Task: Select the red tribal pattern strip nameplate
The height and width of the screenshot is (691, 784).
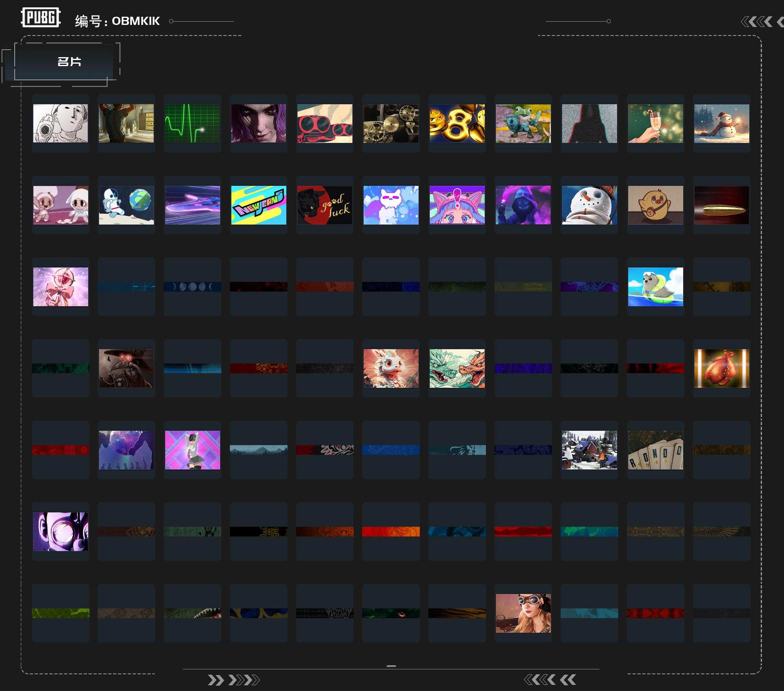Action: point(656,613)
